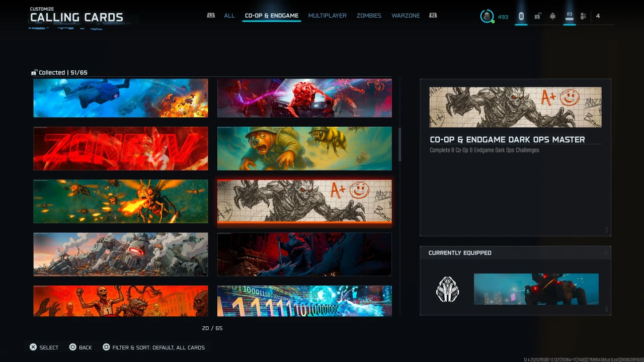Click the player level number 493

[503, 17]
